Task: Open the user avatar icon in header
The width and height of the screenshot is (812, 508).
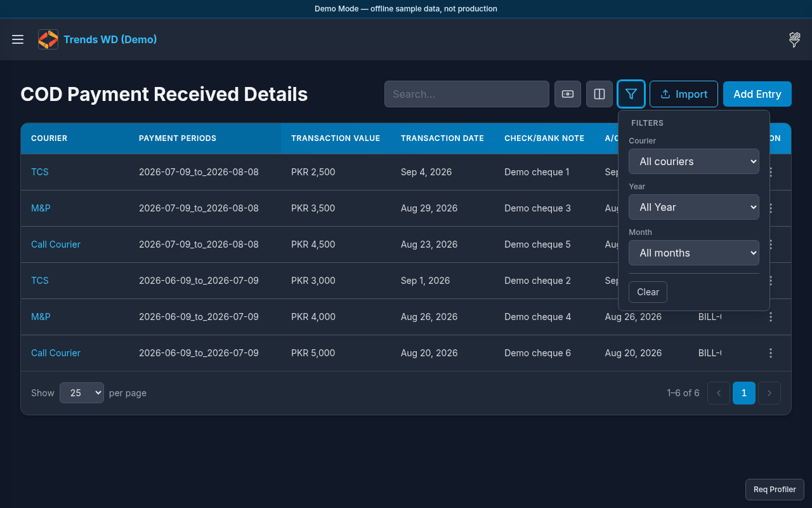Action: (x=794, y=39)
